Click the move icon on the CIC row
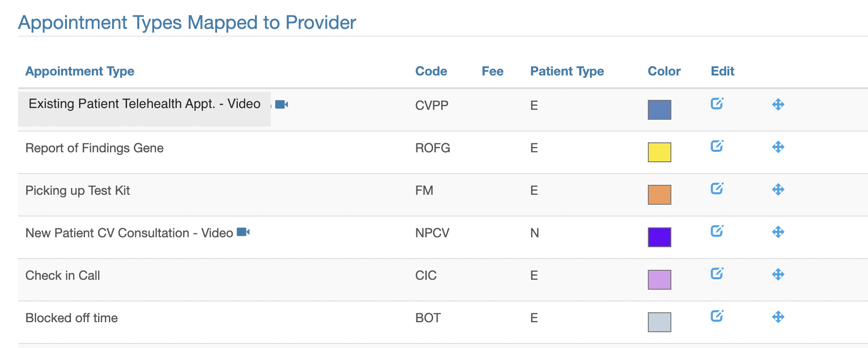Image resolution: width=868 pixels, height=348 pixels. (778, 274)
